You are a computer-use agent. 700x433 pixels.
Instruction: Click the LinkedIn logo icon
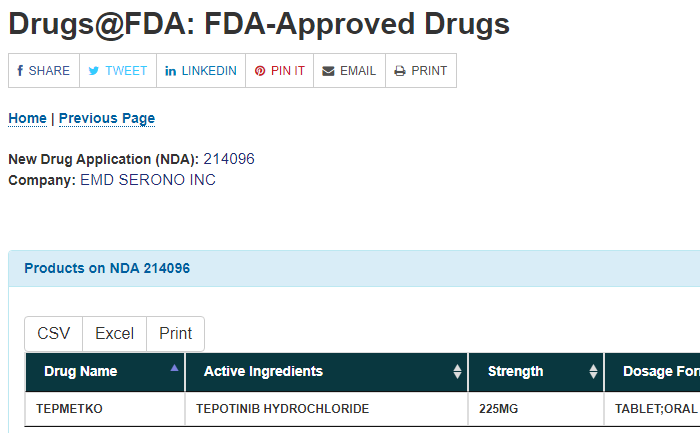pos(170,71)
